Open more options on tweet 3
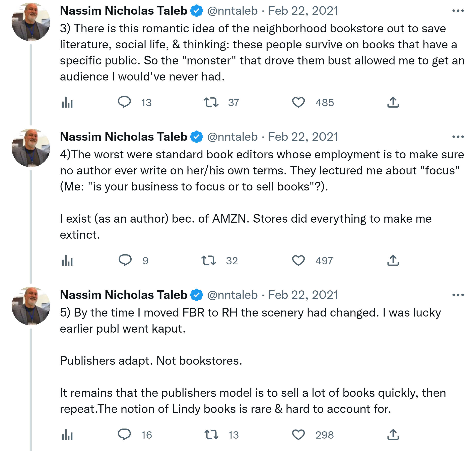The height and width of the screenshot is (451, 476). pyautogui.click(x=458, y=11)
